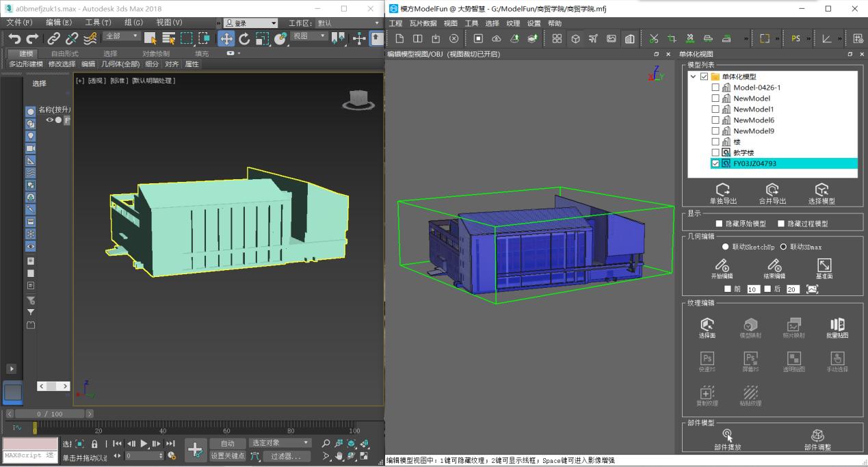Click the cube view icon in ModelFun toolbar
The width and height of the screenshot is (868, 467).
(x=575, y=39)
